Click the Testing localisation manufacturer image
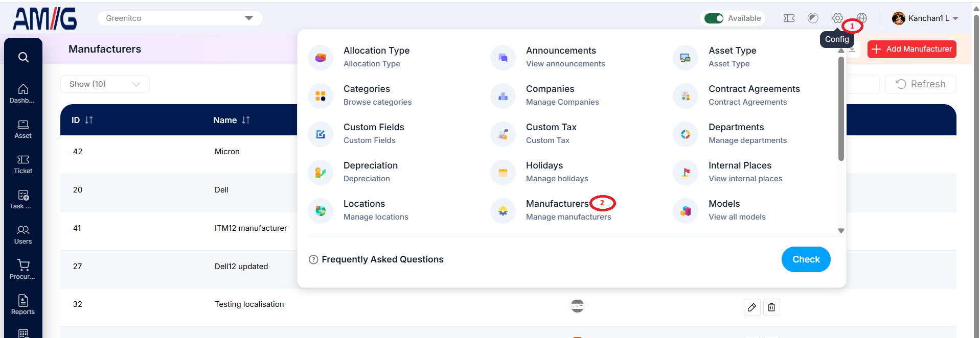The height and width of the screenshot is (338, 980). tap(577, 306)
